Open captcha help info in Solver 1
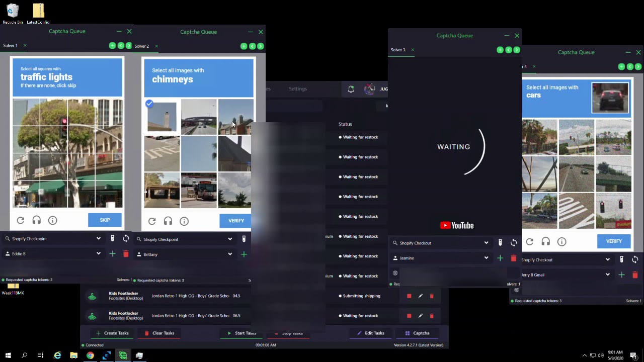 [x=52, y=220]
